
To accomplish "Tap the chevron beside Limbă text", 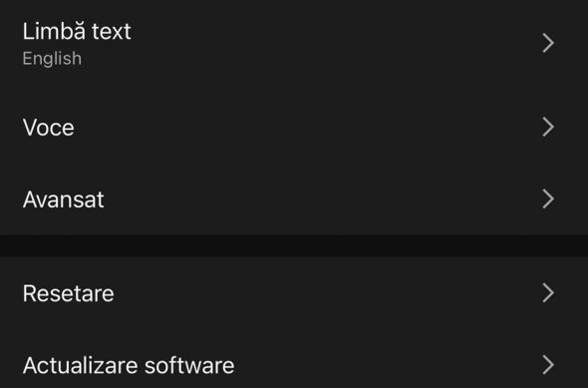I will pyautogui.click(x=548, y=43).
